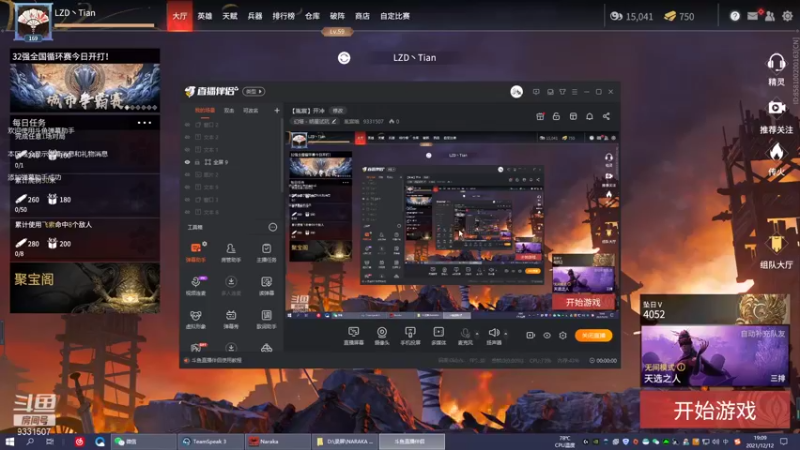Open the 城市争霸赛 event banner

pos(85,88)
